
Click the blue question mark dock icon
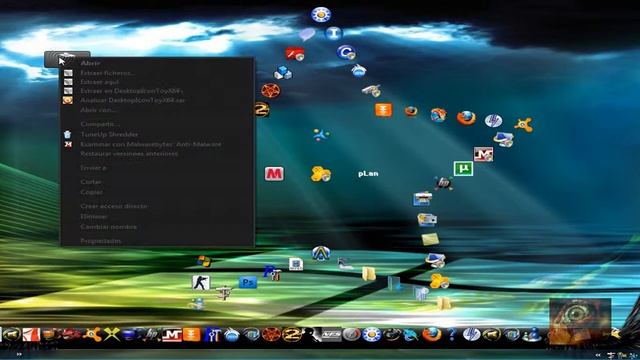click(451, 335)
